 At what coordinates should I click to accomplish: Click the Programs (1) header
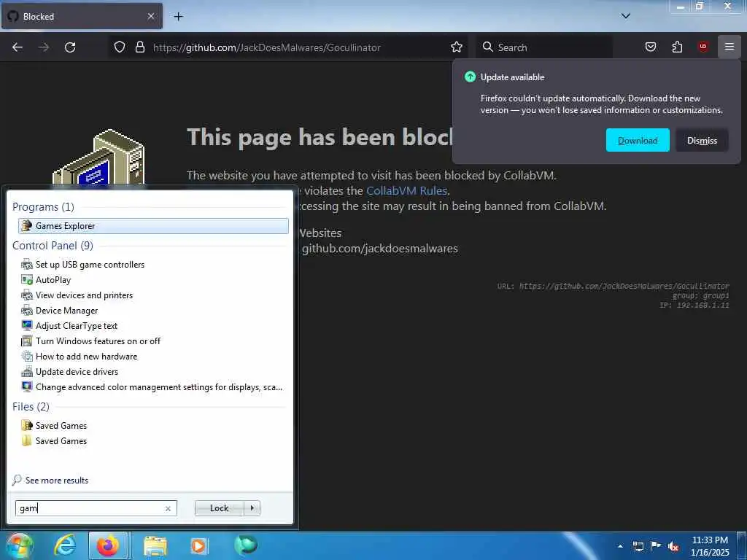(x=43, y=207)
